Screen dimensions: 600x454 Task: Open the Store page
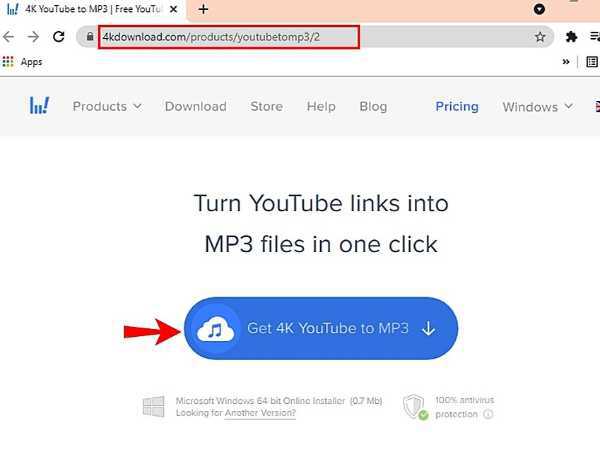point(267,106)
